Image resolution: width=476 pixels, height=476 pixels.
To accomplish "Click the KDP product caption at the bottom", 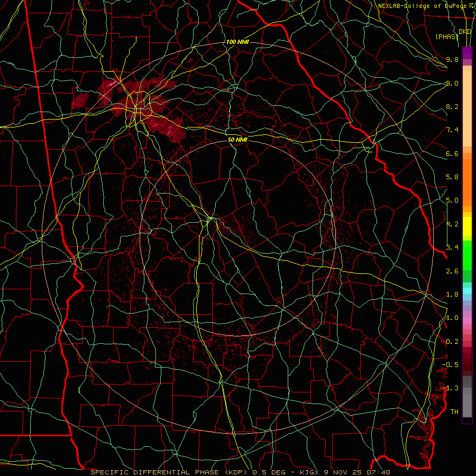I will click(x=240, y=472).
